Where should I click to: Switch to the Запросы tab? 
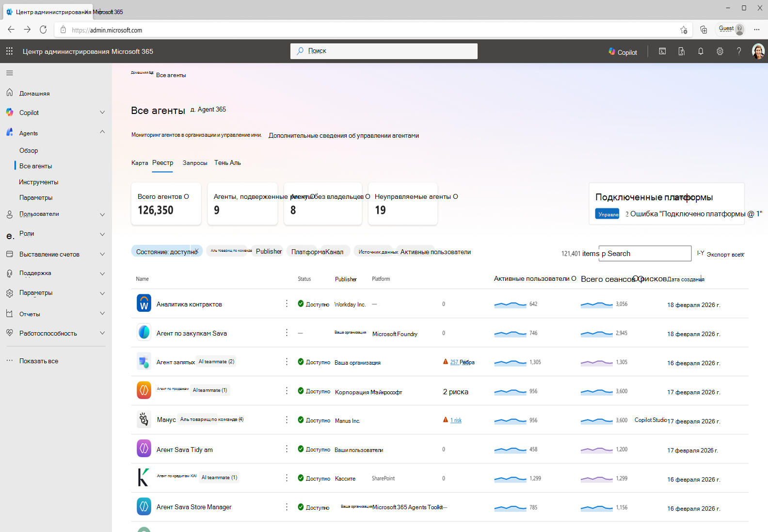click(195, 163)
